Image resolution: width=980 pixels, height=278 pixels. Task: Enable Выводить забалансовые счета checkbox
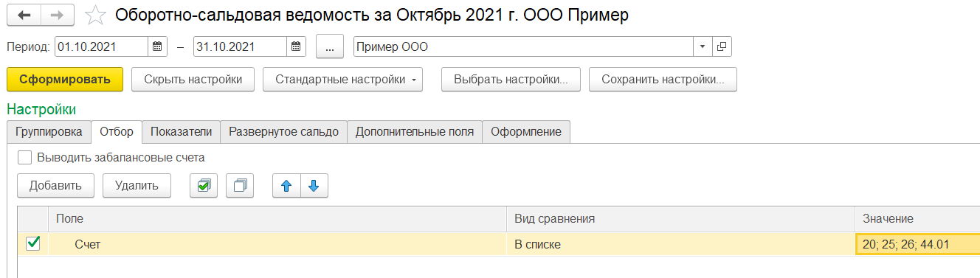tap(25, 157)
